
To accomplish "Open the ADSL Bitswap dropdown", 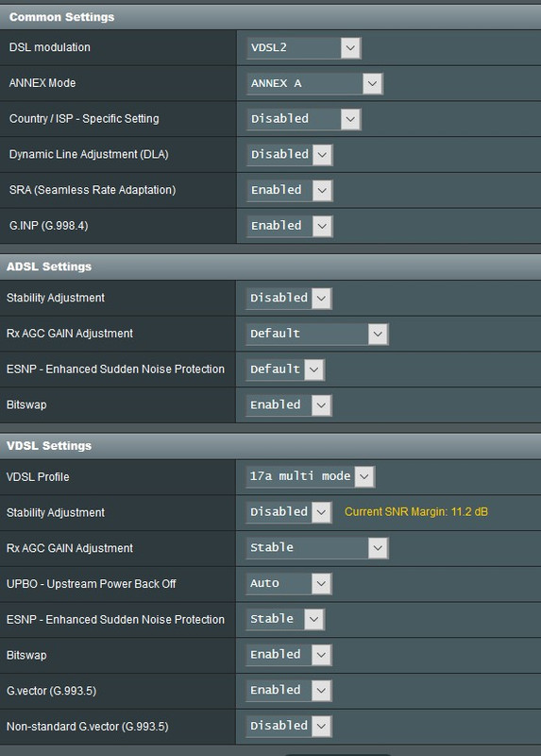I will point(289,405).
